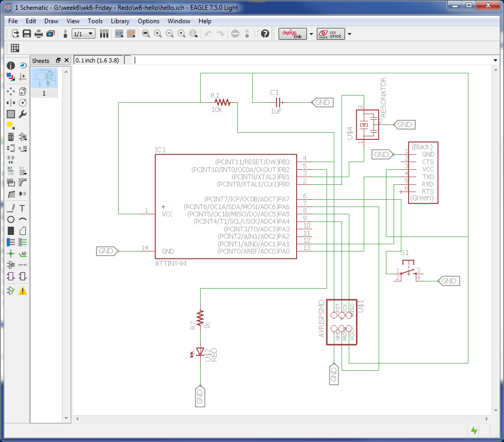Click the Help question mark icon

click(x=265, y=34)
